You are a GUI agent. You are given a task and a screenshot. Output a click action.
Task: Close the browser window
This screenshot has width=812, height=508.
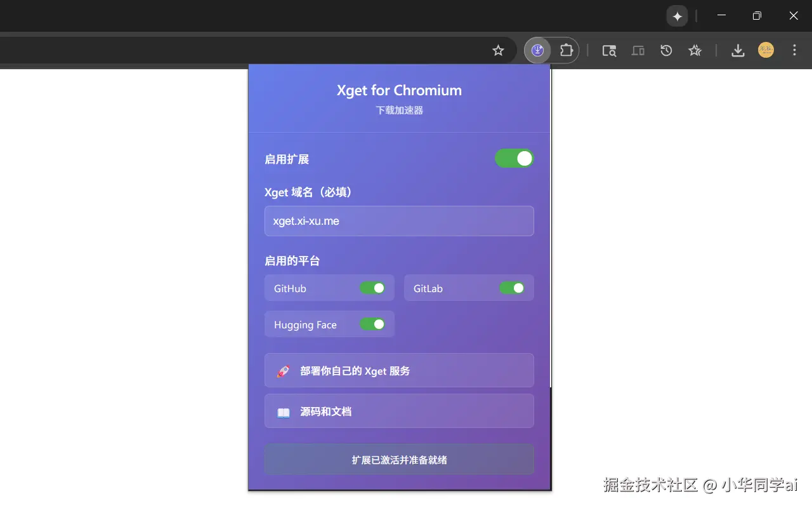coord(794,16)
